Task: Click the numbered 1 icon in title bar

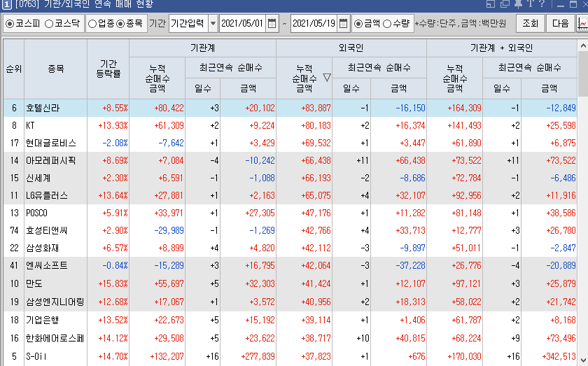Action: [x=6, y=4]
